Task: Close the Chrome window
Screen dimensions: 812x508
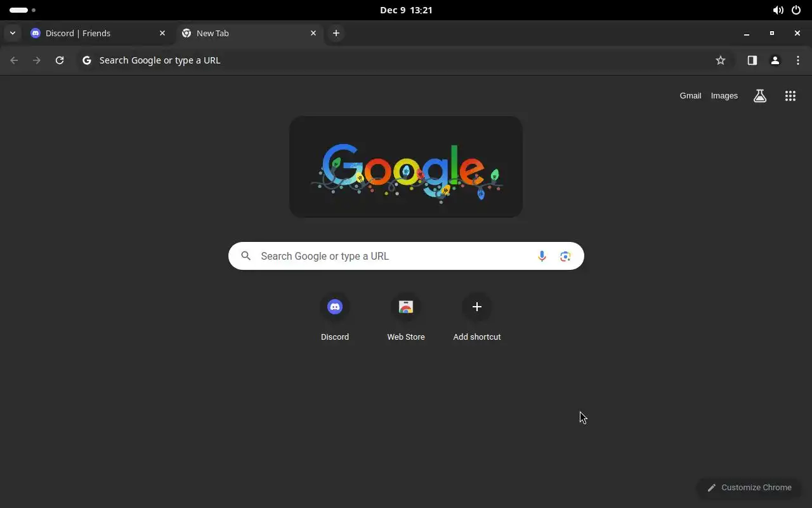Action: click(x=797, y=33)
